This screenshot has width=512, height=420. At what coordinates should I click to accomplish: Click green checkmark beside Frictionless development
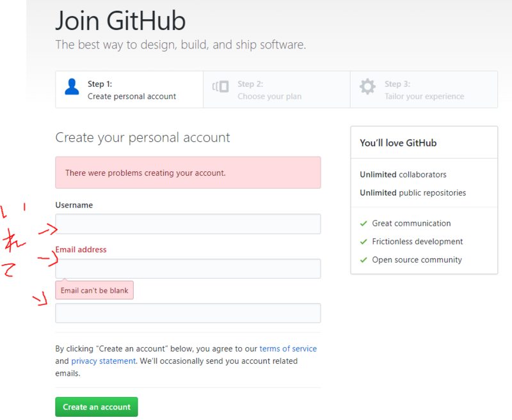(x=364, y=242)
